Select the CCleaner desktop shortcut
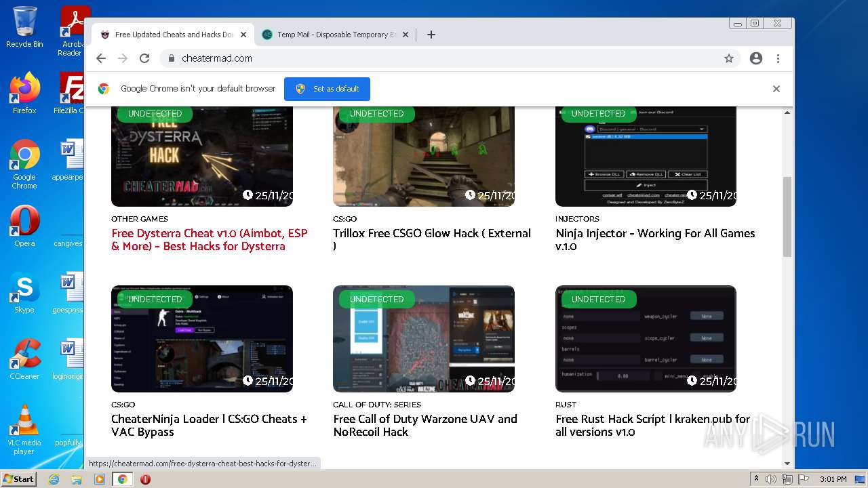Screen dimensions: 868x488 24,359
